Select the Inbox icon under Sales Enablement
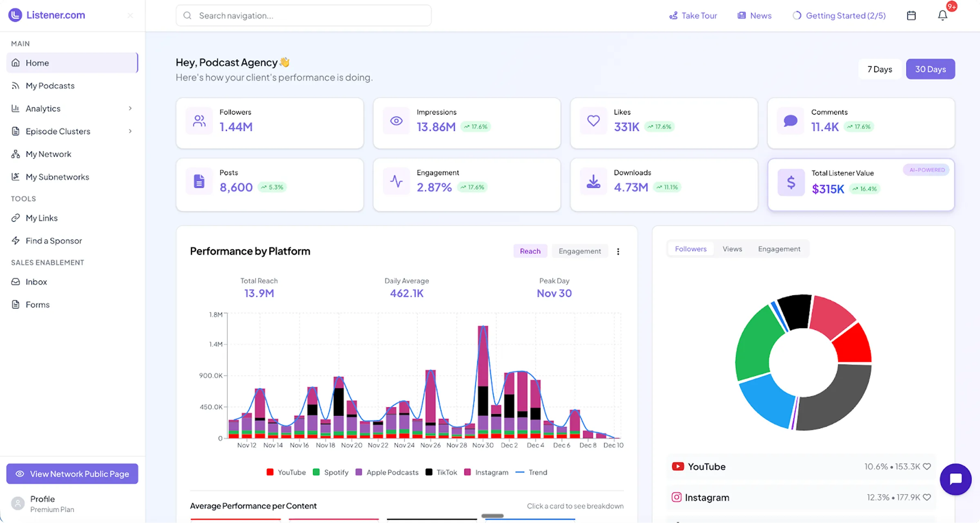Viewport: 980px width, 523px height. pyautogui.click(x=16, y=281)
